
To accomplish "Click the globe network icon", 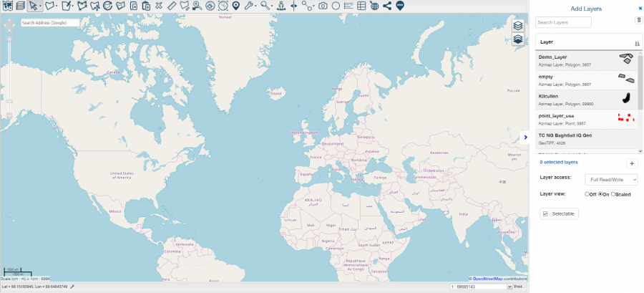I will pyautogui.click(x=374, y=6).
